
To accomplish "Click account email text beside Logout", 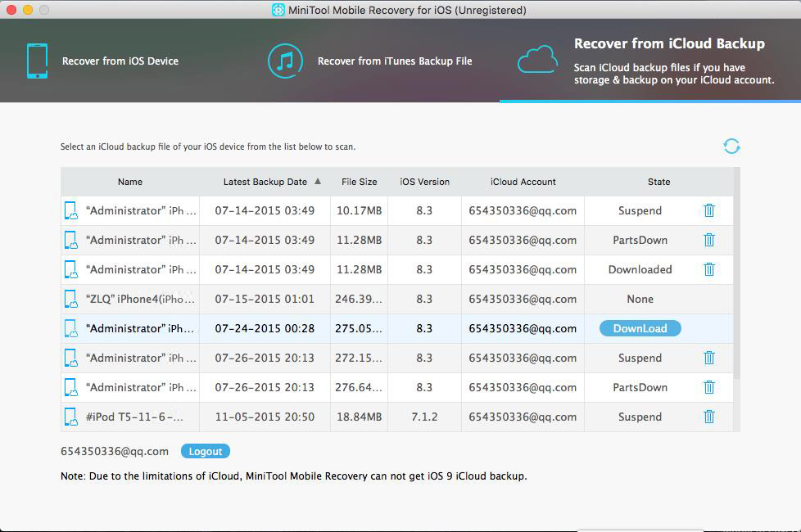I will [115, 451].
